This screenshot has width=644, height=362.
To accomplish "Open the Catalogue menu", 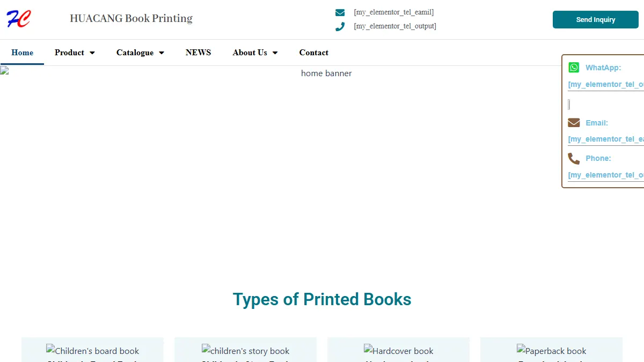I will click(x=135, y=53).
